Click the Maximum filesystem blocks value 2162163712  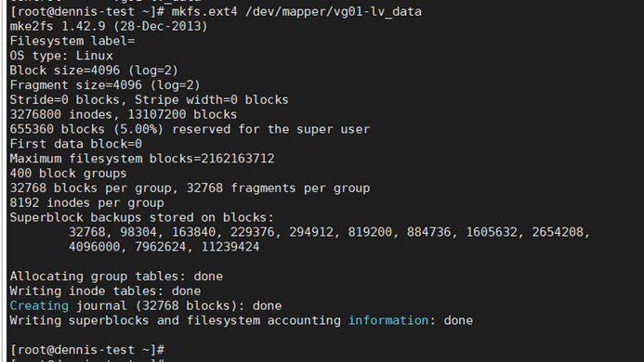[238, 159]
